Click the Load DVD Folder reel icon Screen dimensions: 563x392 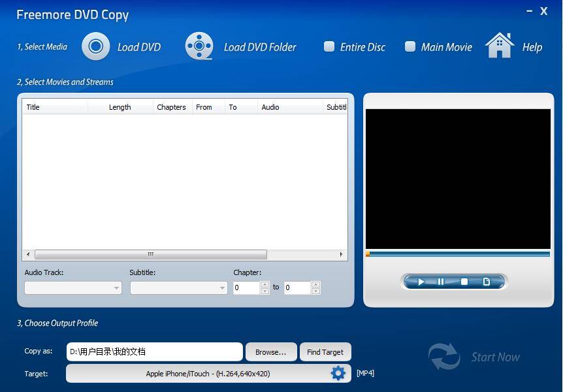click(198, 46)
